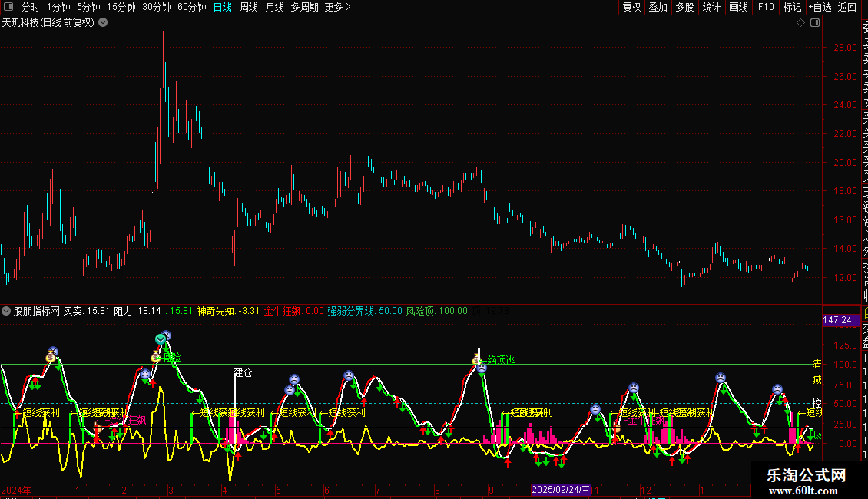This screenshot has height=499, width=868.
Task: Select the 5分钟 period
Action: click(88, 7)
